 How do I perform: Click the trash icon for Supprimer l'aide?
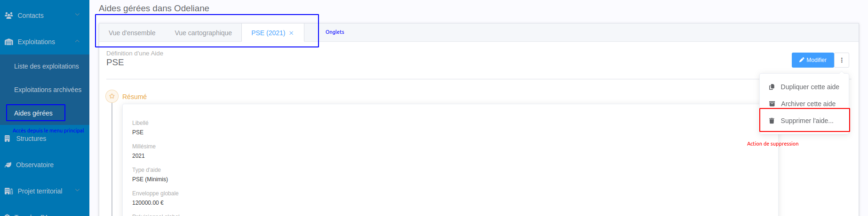point(772,121)
